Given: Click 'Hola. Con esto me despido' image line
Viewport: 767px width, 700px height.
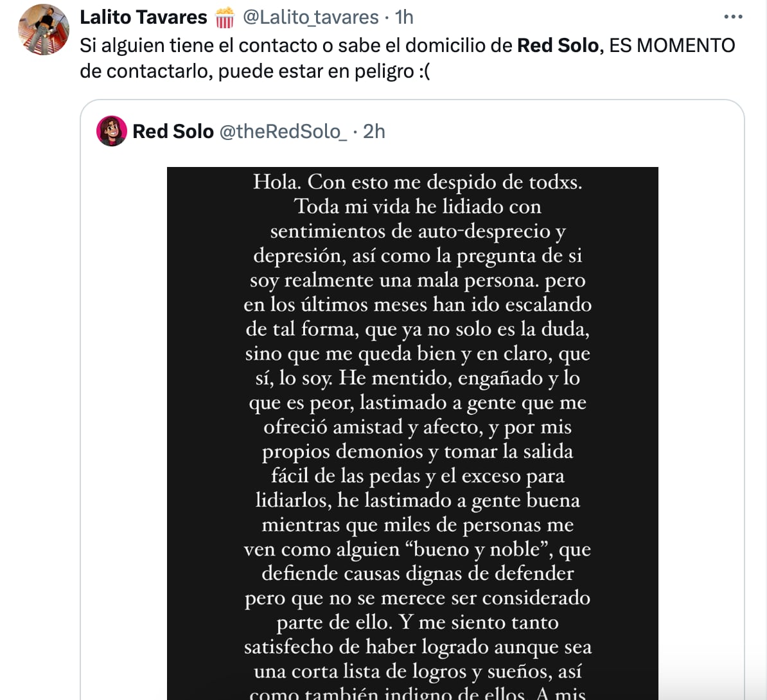Looking at the screenshot, I should coord(418,182).
